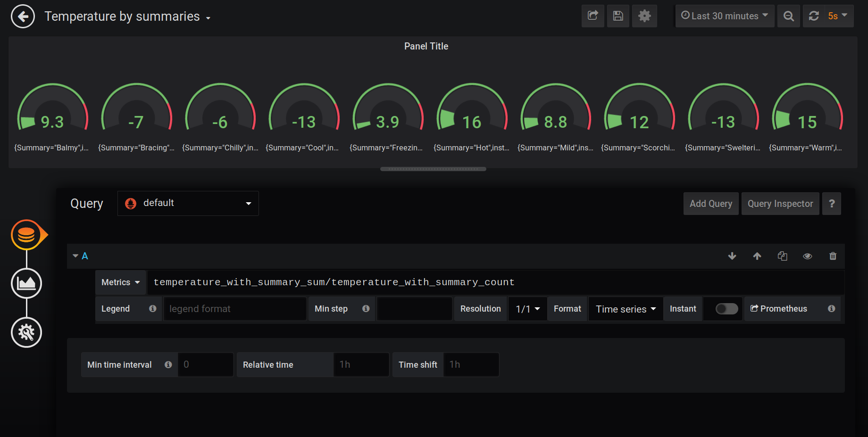The width and height of the screenshot is (868, 437).
Task: Click the Time shift input field
Action: pyautogui.click(x=471, y=364)
